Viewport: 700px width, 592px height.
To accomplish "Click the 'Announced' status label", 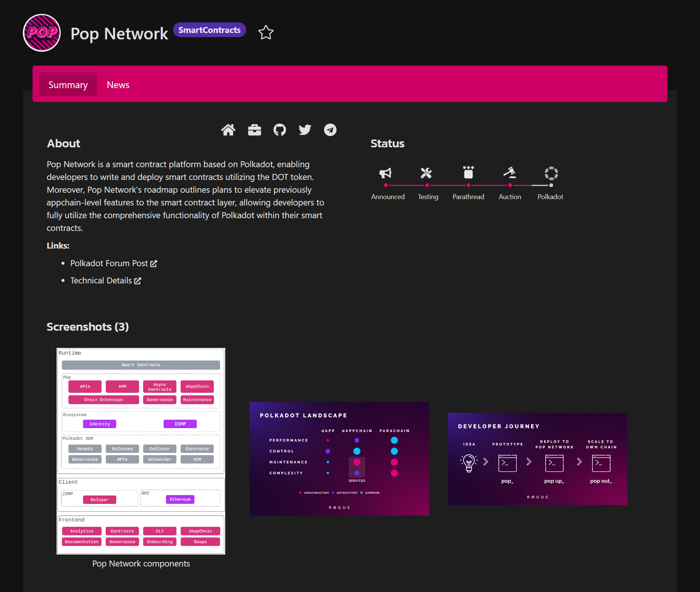I will (388, 197).
